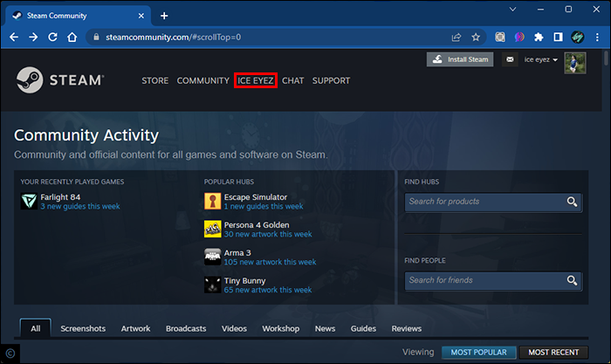Switch to the Screenshots tab

click(x=83, y=328)
